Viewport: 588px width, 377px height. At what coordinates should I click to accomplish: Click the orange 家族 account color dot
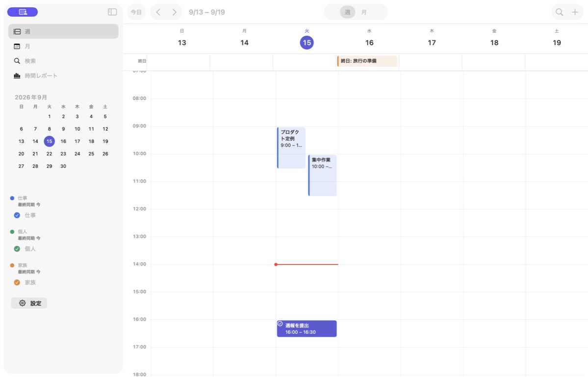point(12,265)
